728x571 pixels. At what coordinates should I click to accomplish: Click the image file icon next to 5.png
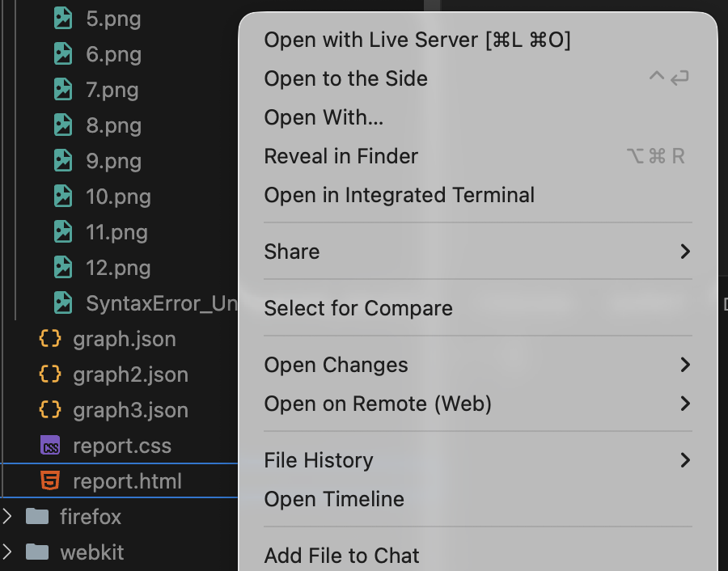pyautogui.click(x=63, y=19)
